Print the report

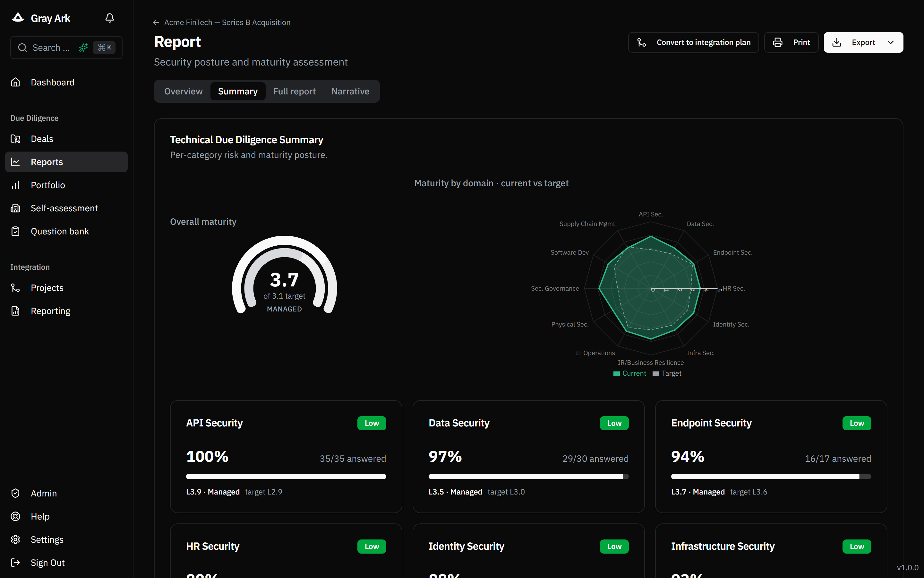[791, 42]
